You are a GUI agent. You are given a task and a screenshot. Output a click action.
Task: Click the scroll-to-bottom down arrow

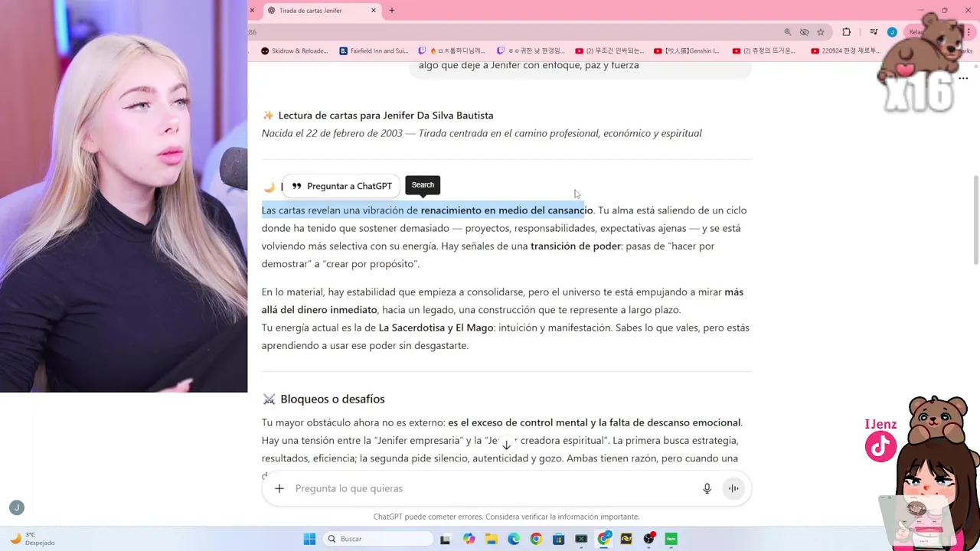506,445
